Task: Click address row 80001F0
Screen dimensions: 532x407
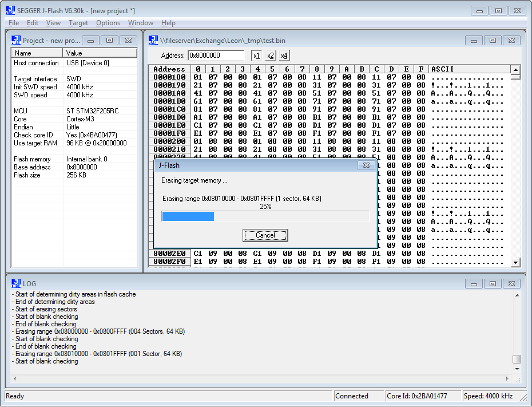Action: click(170, 133)
